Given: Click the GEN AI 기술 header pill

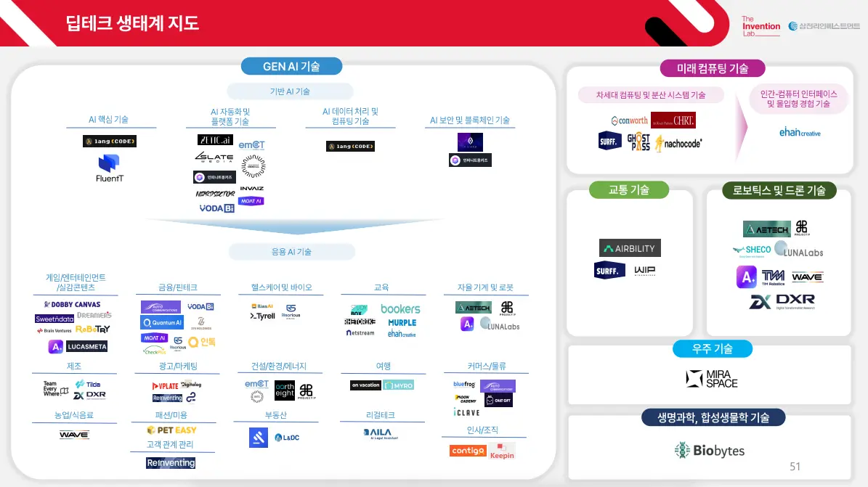Looking at the screenshot, I should (291, 67).
